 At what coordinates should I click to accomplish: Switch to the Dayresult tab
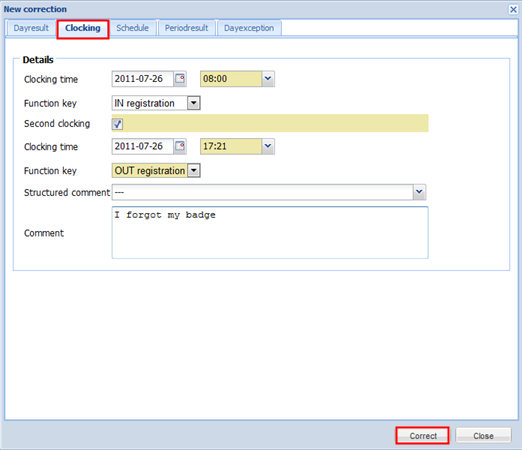tap(31, 28)
